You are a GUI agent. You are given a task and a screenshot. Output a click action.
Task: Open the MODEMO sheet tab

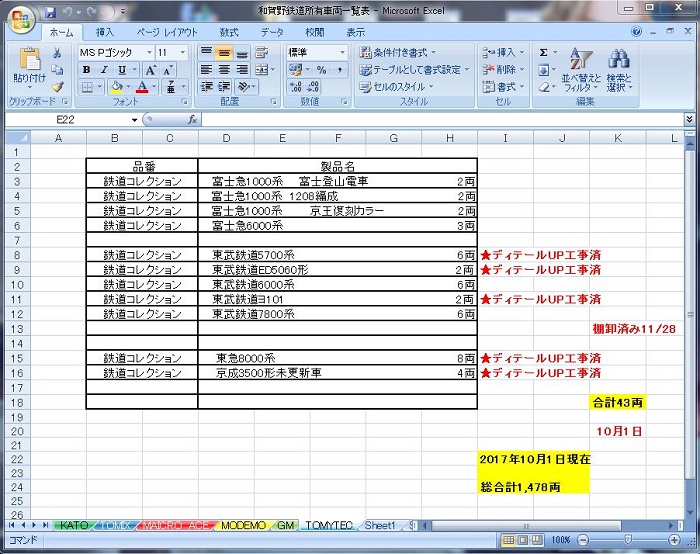[243, 525]
